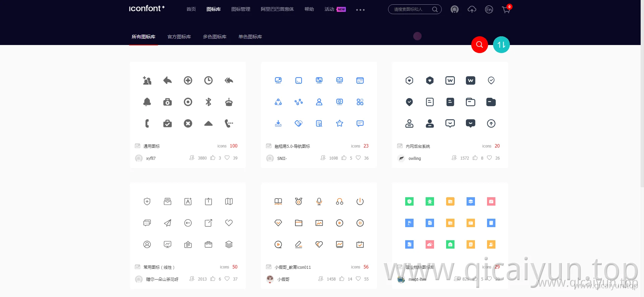Open the shopping cart icon
The height and width of the screenshot is (297, 644).
506,9
